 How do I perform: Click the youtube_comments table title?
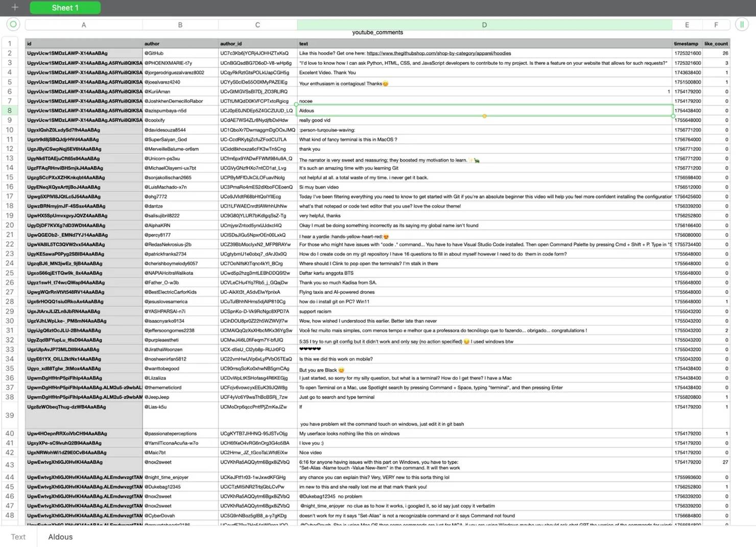(377, 32)
